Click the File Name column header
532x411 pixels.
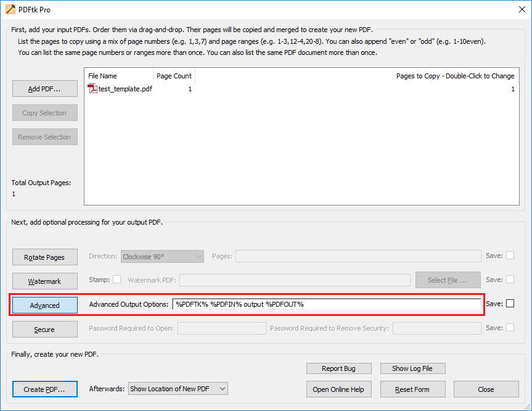pos(119,76)
